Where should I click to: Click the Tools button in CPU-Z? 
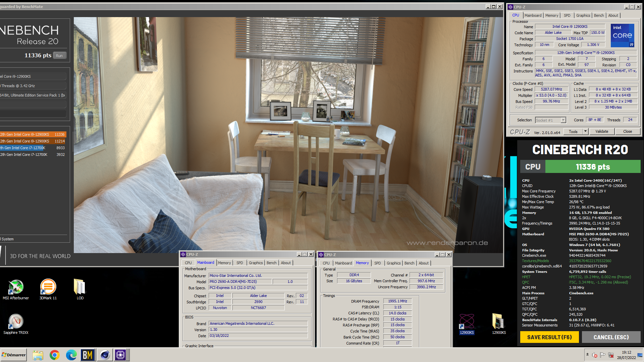pos(573,131)
